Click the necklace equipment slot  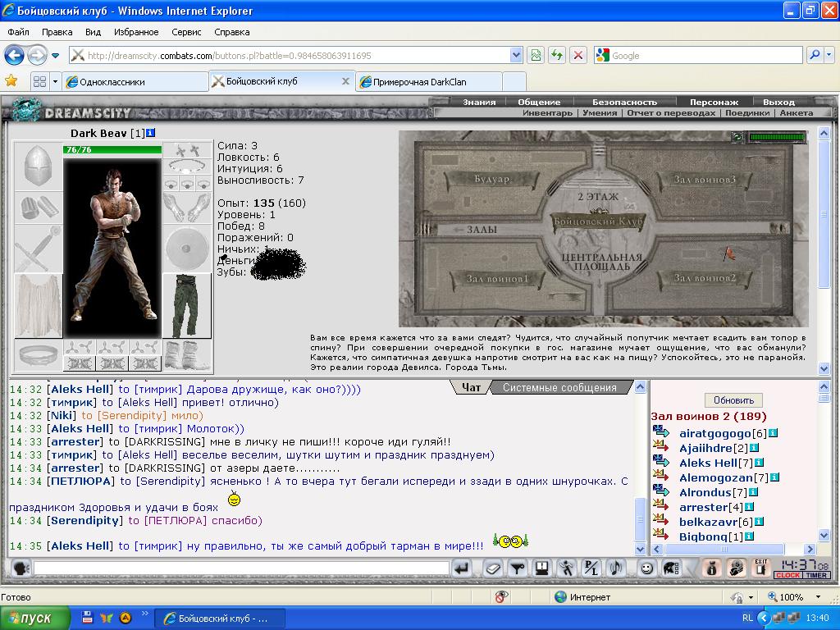click(x=187, y=167)
